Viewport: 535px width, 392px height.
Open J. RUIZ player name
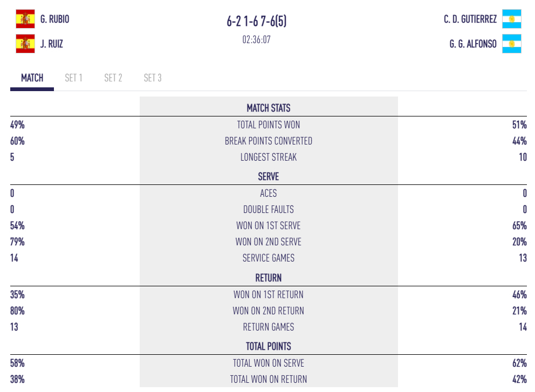(x=52, y=44)
